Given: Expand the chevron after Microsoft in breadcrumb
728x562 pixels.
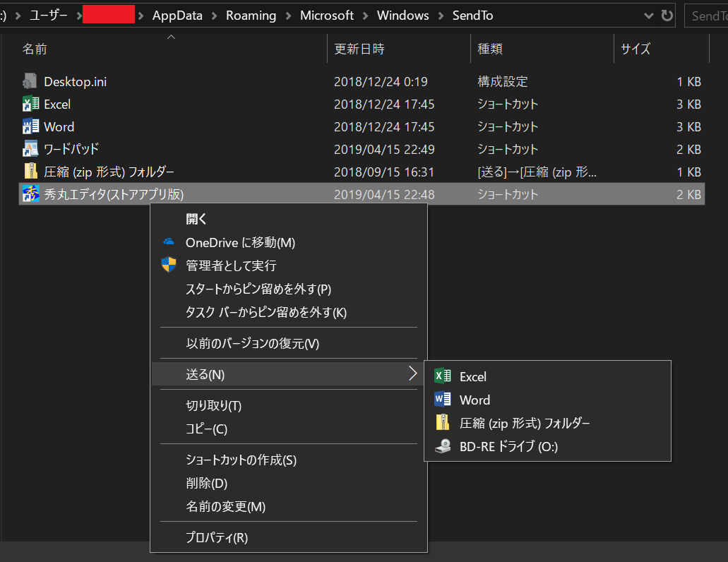Looking at the screenshot, I should pos(365,16).
